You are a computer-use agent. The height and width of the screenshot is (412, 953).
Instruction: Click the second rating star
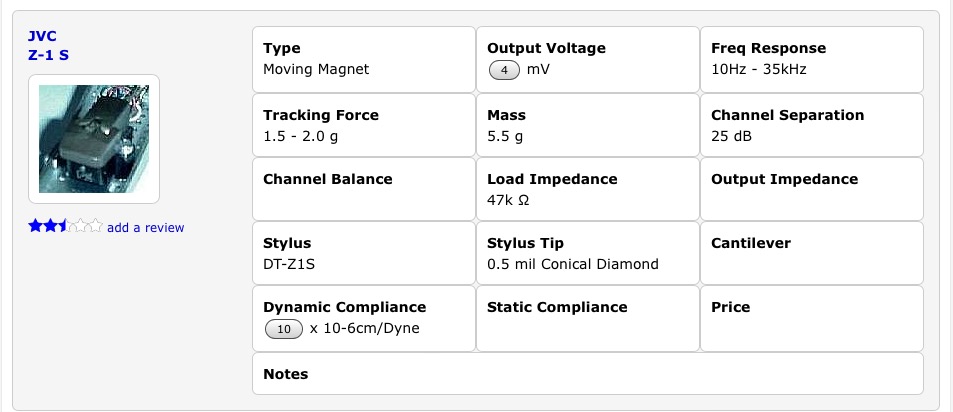pyautogui.click(x=50, y=227)
